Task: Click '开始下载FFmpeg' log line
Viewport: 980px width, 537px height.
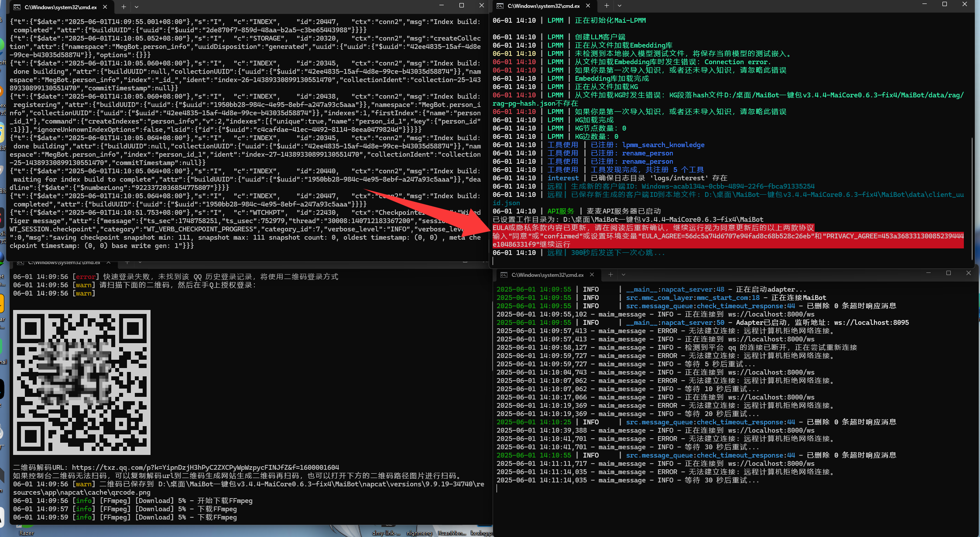Action: click(x=133, y=501)
